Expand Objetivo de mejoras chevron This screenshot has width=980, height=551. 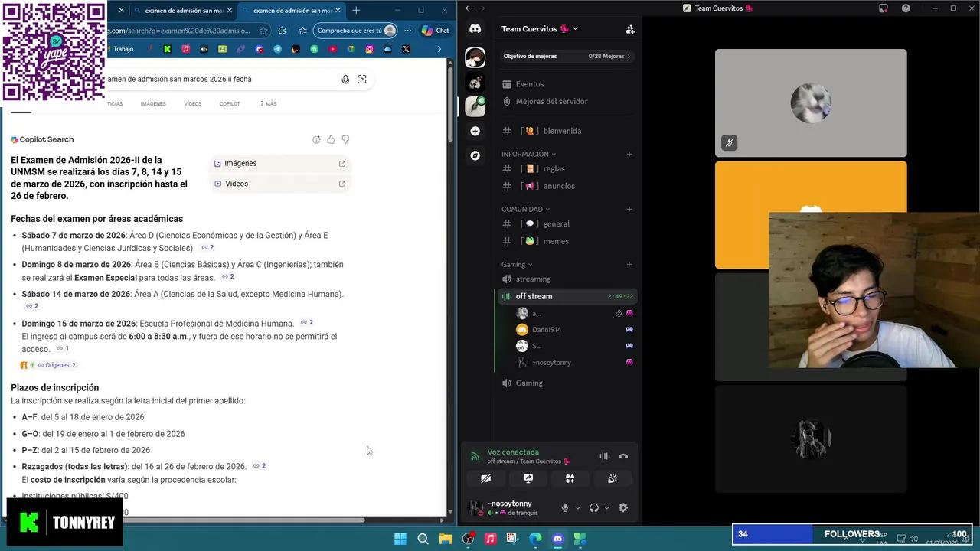click(x=629, y=56)
